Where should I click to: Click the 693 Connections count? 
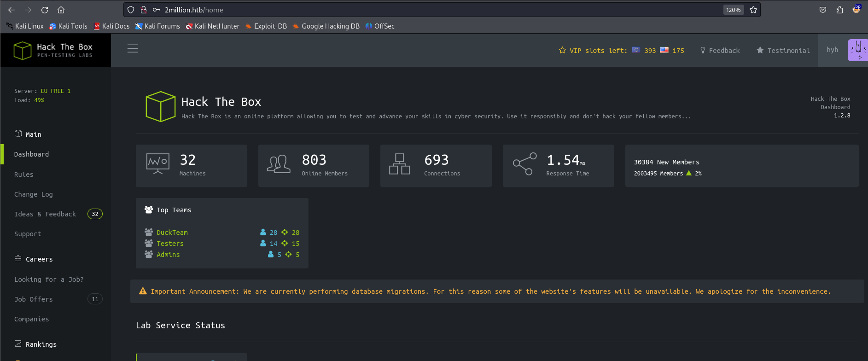pos(437,160)
